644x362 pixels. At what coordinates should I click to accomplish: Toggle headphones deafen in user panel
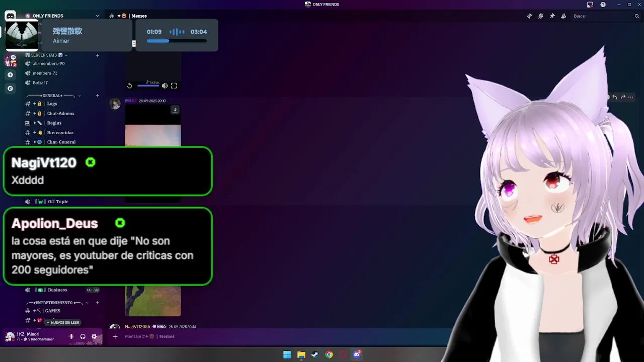pyautogui.click(x=83, y=337)
